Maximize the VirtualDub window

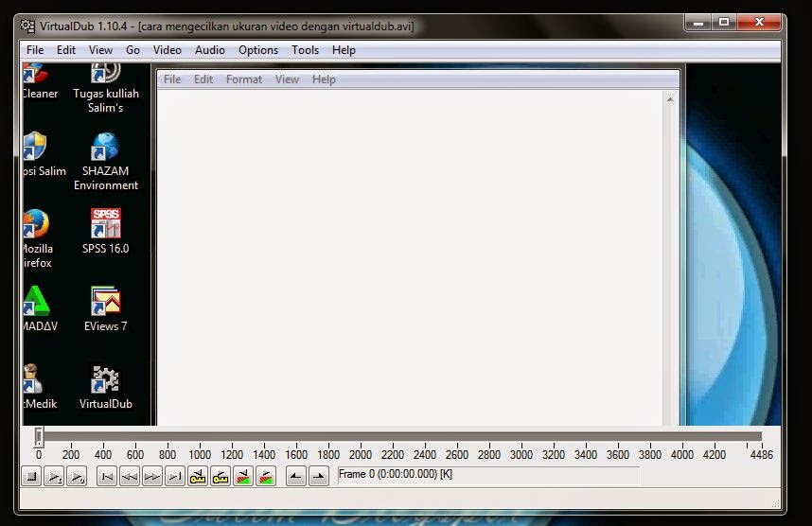(x=724, y=23)
